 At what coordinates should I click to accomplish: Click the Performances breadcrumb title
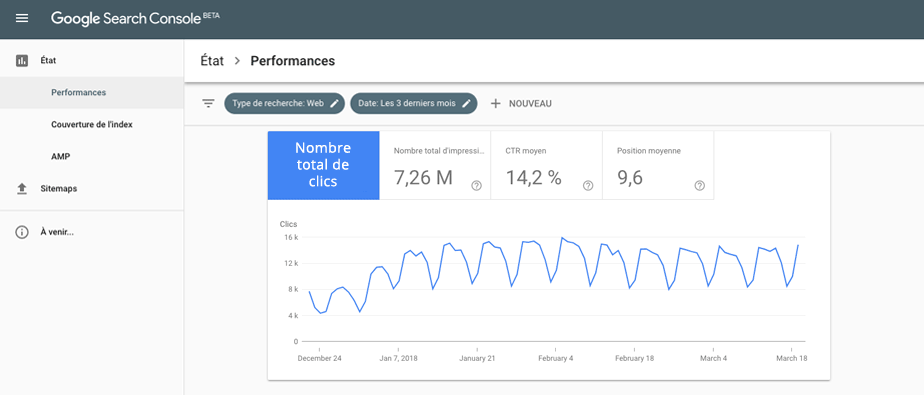pos(293,61)
